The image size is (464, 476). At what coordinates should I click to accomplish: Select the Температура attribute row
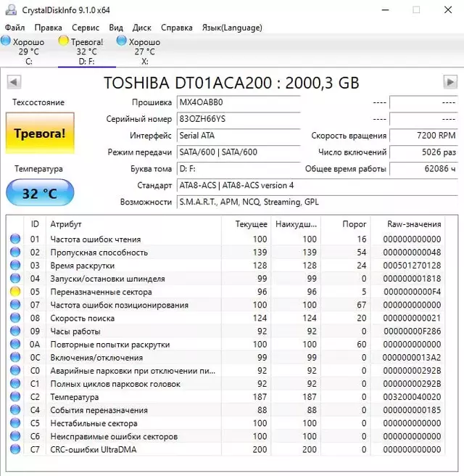pos(225,397)
